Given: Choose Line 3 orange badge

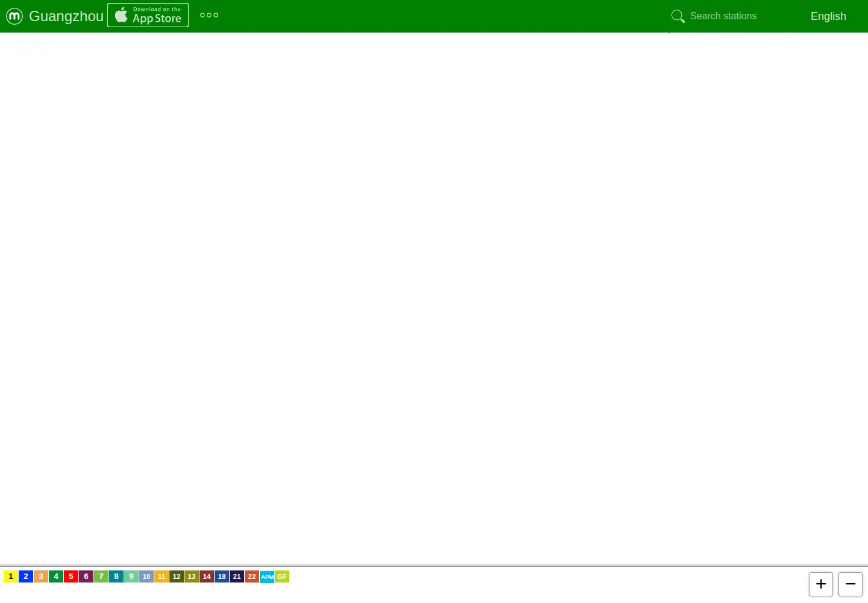Looking at the screenshot, I should (41, 576).
